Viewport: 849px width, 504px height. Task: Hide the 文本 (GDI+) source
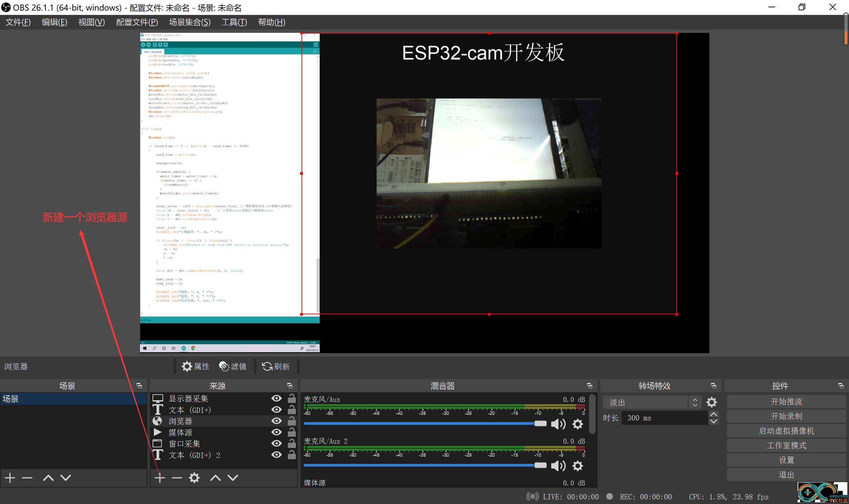tap(277, 409)
